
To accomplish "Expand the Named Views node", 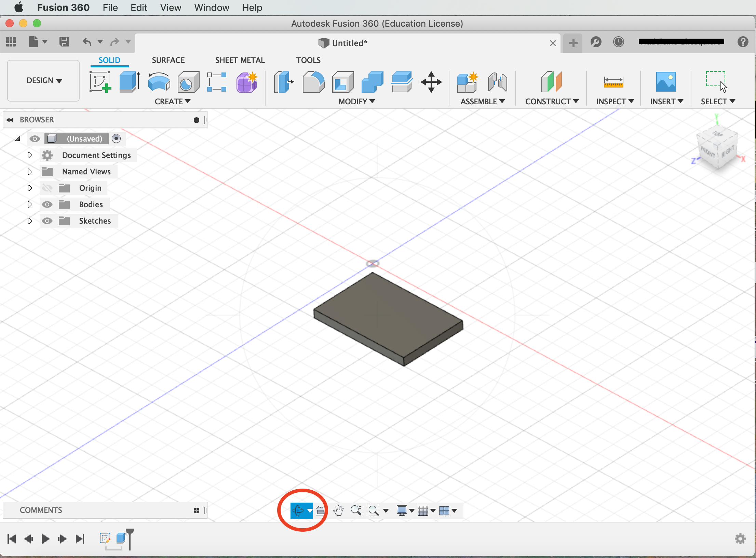I will (30, 172).
